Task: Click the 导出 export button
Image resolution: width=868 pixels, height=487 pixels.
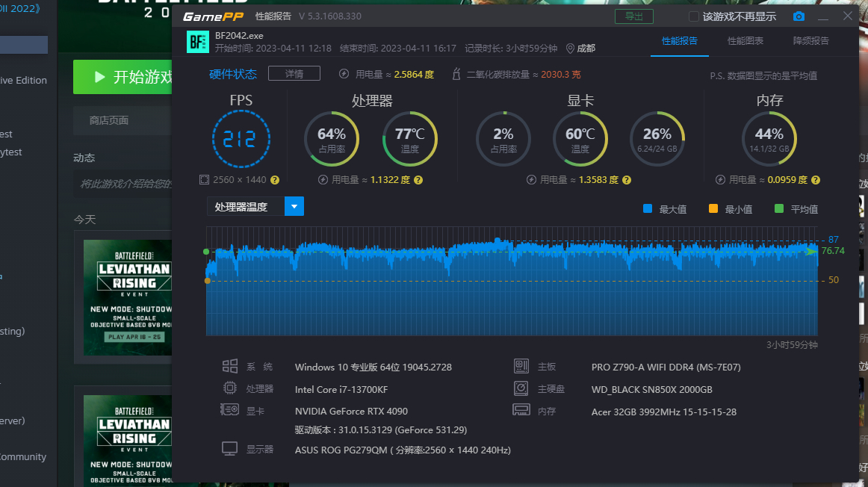Action: point(634,16)
